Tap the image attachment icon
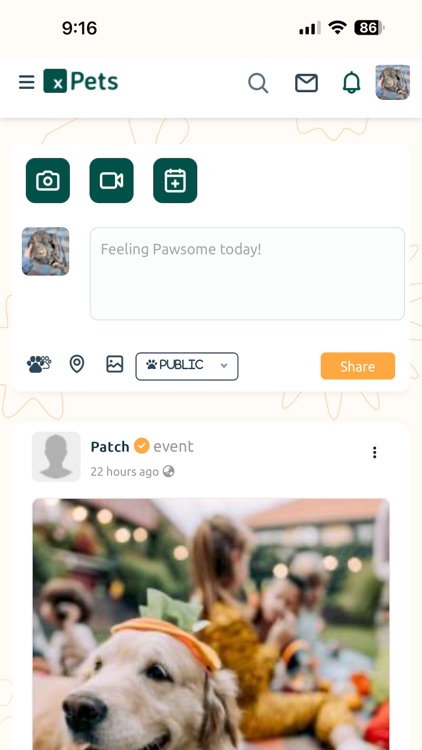The width and height of the screenshot is (422, 750). coord(115,364)
